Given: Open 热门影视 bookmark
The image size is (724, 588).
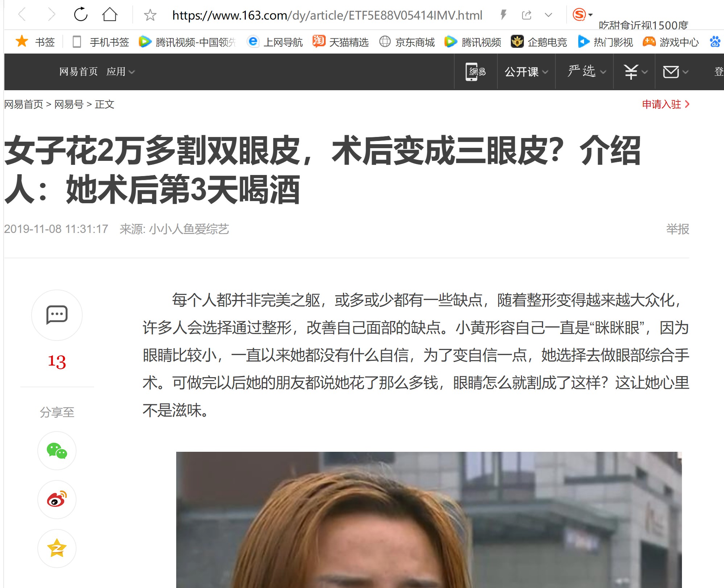Looking at the screenshot, I should pos(605,42).
